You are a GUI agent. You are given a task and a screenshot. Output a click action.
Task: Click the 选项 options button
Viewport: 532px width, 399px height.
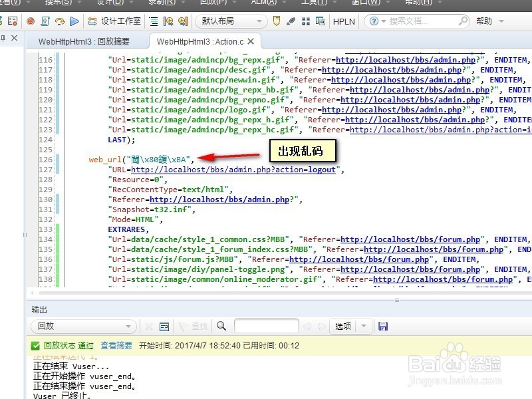[x=343, y=327]
